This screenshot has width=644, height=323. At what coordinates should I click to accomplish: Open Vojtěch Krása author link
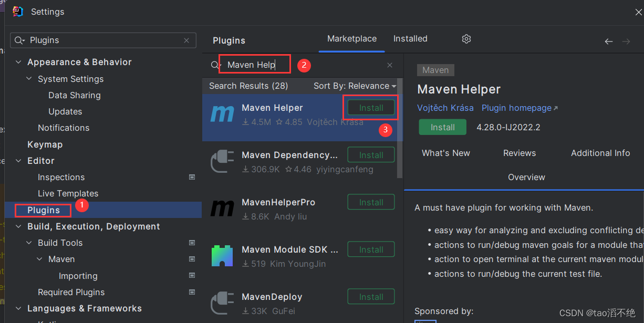445,108
